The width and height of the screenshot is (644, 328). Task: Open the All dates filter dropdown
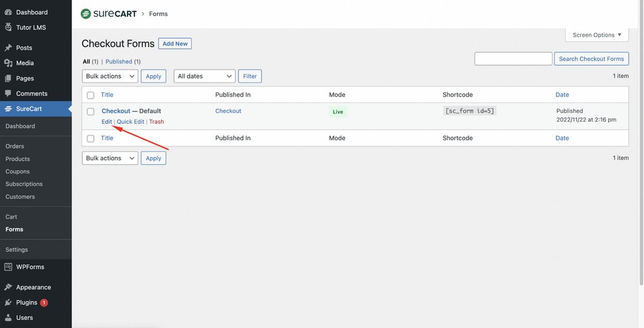pyautogui.click(x=204, y=76)
